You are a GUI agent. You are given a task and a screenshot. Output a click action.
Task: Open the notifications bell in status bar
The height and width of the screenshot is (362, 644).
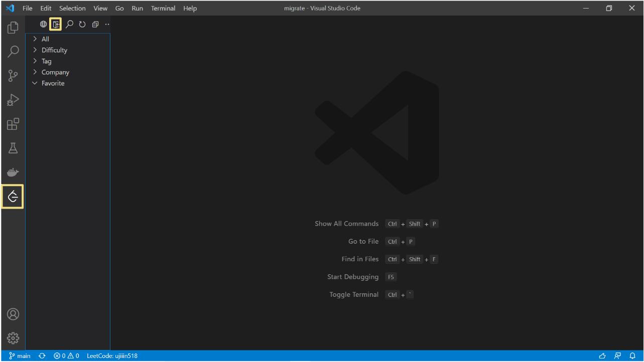tap(632, 355)
